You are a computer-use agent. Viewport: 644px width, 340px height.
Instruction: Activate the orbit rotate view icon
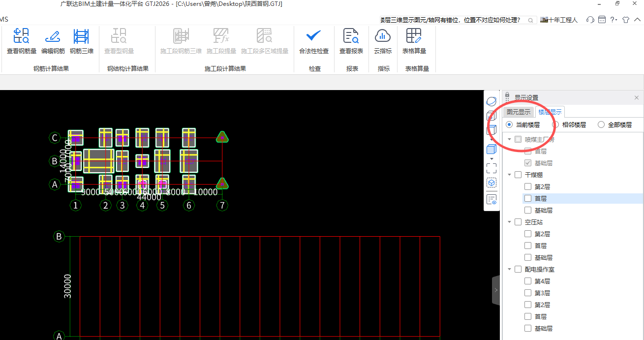tap(491, 101)
